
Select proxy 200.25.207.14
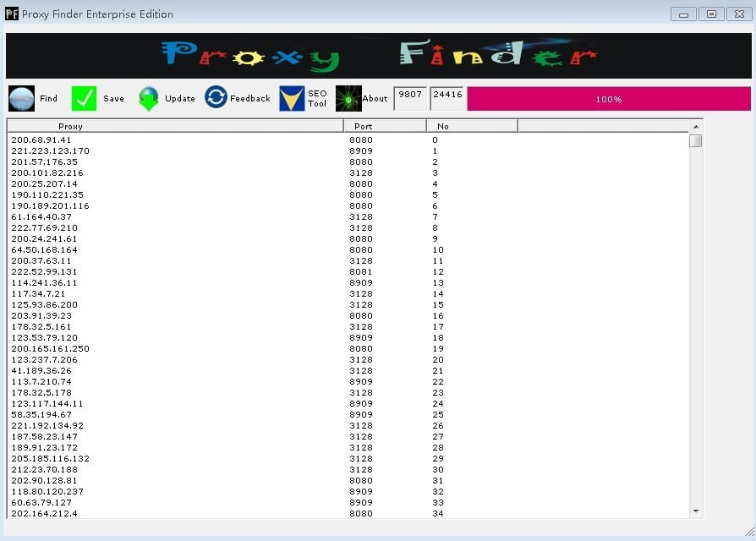click(x=44, y=184)
